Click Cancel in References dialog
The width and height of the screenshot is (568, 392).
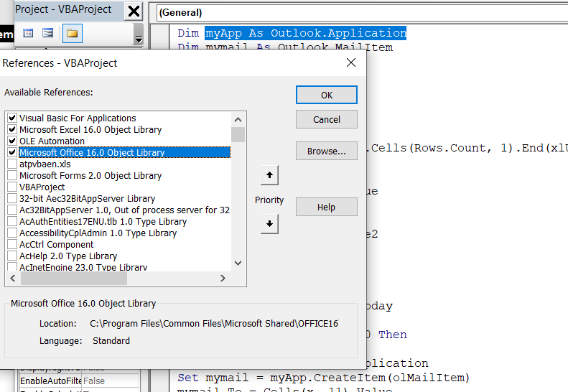327,120
